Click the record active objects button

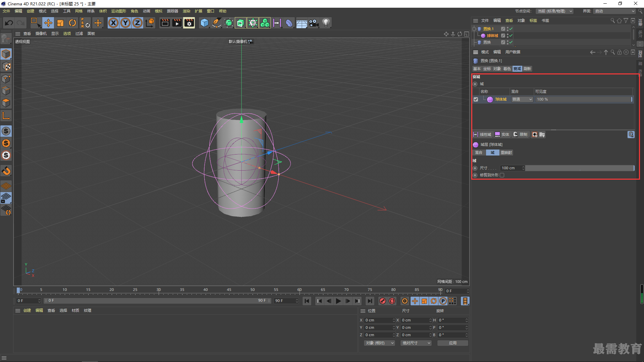pos(382,301)
